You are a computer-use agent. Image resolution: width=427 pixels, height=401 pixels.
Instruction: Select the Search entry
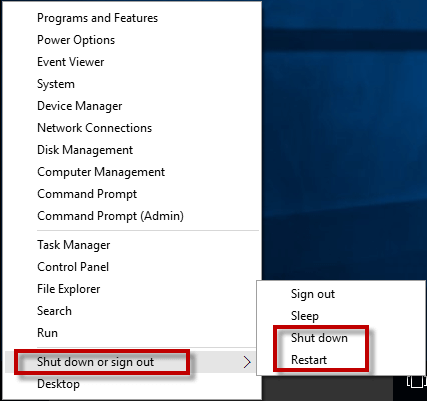click(54, 311)
